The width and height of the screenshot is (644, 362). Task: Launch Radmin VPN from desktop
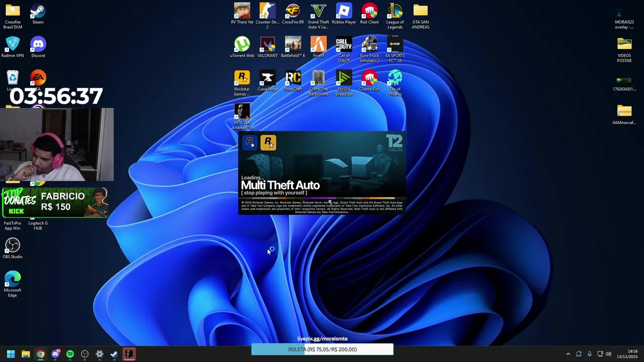coord(13,47)
